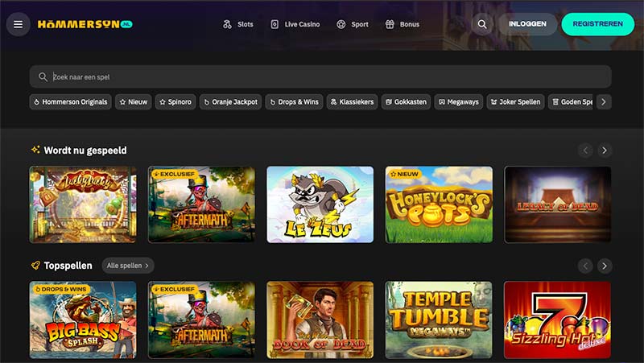Open the Big Bass Splash game
The width and height of the screenshot is (644, 363).
(83, 320)
